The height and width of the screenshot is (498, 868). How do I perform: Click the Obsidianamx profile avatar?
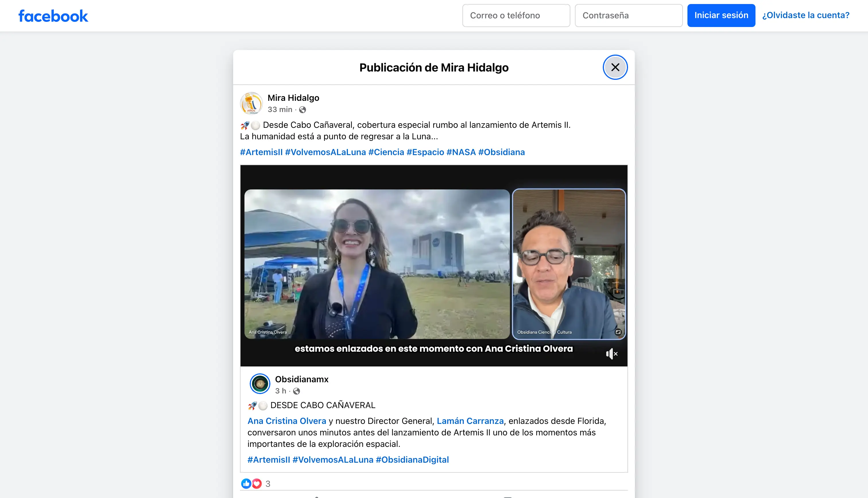click(260, 384)
